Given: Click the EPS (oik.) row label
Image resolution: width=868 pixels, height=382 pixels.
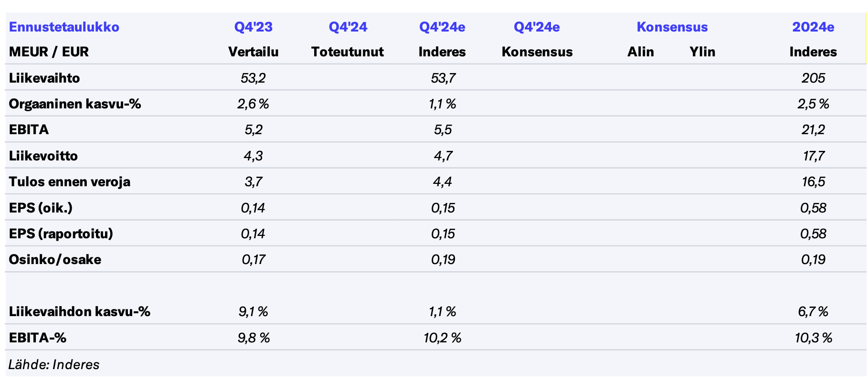Looking at the screenshot, I should [41, 208].
